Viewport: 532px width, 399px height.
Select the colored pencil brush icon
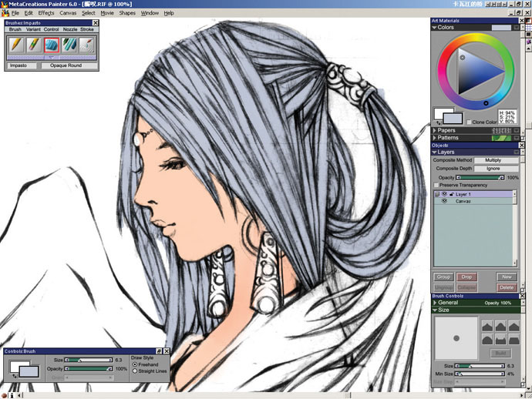point(34,45)
